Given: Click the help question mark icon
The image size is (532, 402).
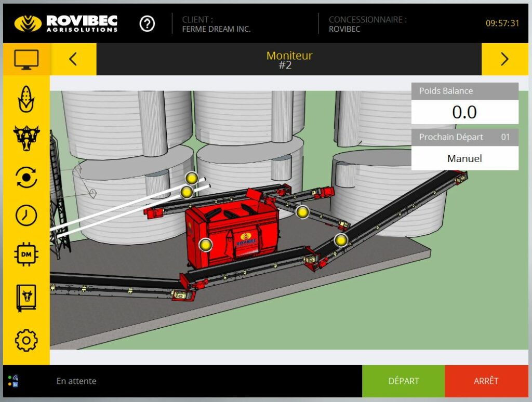Looking at the screenshot, I should [x=147, y=24].
